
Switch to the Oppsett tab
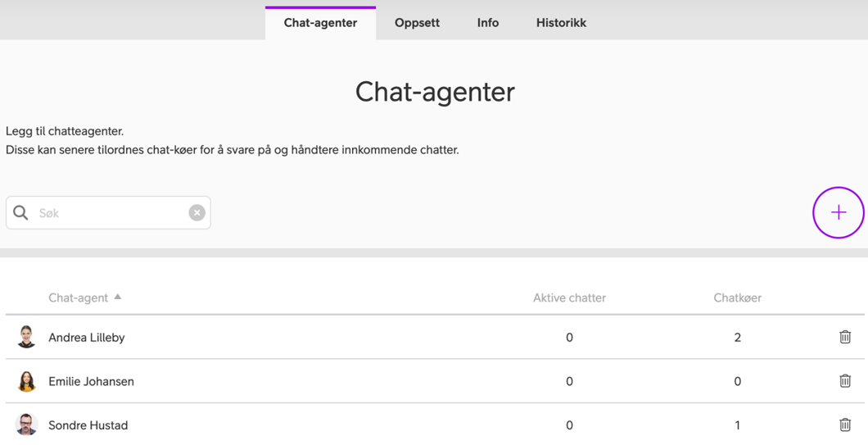coord(417,23)
